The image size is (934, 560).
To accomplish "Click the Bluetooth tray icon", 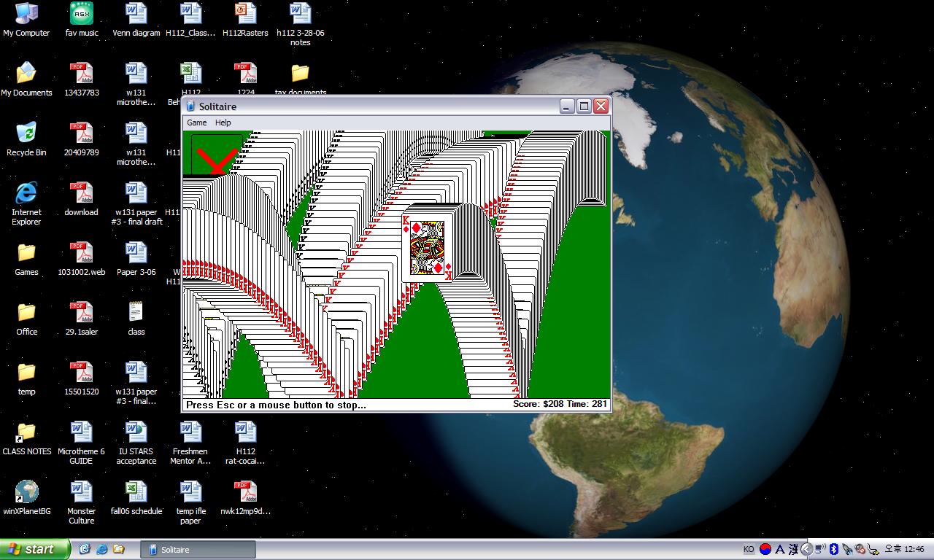I will click(x=833, y=550).
